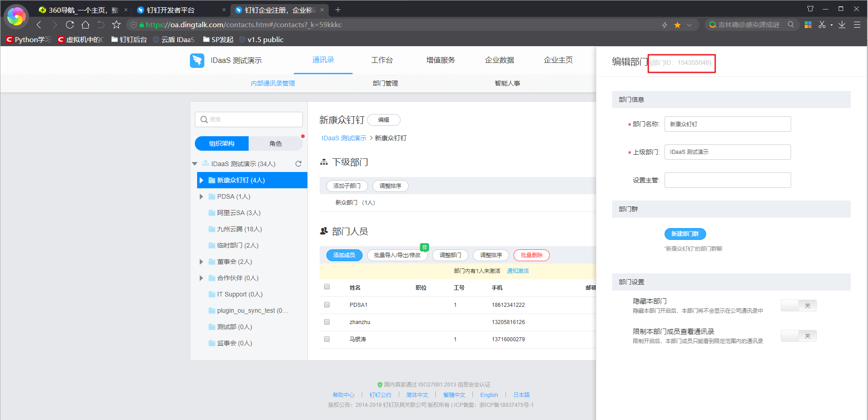Image resolution: width=868 pixels, height=420 pixels.
Task: Reload the page with refresh icon
Action: [x=70, y=25]
